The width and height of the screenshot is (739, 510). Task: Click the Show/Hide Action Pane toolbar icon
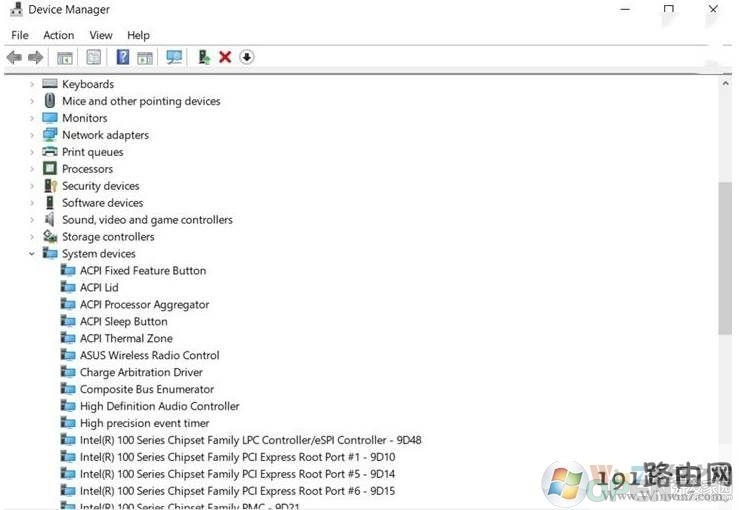point(145,58)
